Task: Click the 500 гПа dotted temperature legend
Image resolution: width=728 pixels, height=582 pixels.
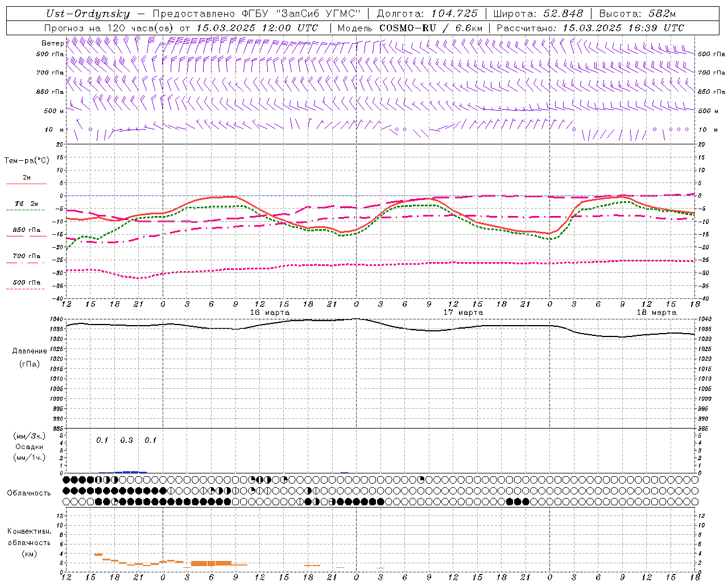Action: click(26, 282)
